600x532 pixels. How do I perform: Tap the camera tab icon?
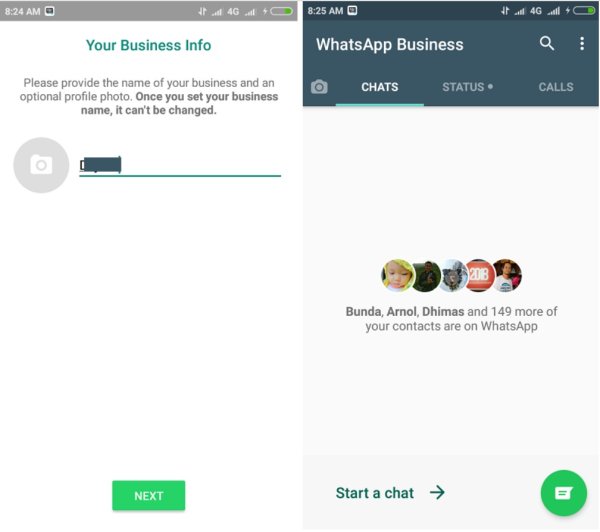(319, 87)
